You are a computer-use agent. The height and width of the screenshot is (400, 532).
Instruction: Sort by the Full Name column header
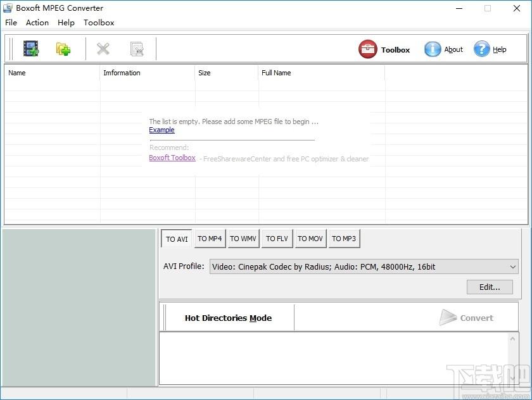coord(321,73)
